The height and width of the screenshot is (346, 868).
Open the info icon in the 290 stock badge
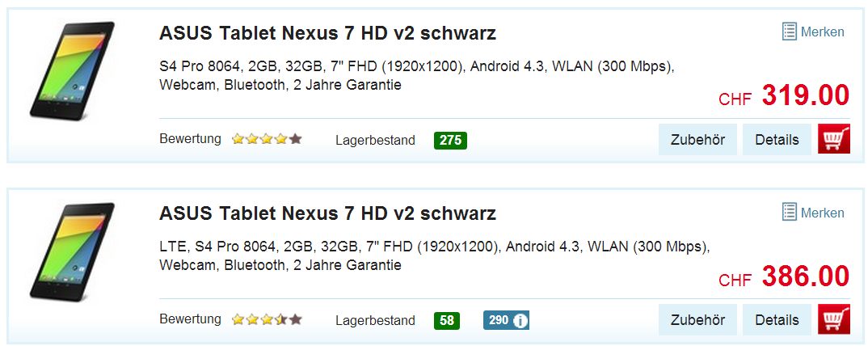pyautogui.click(x=520, y=320)
